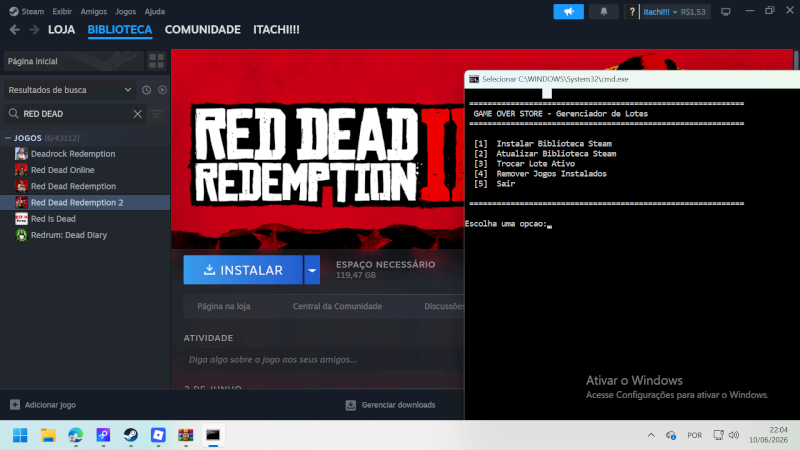
Task: Click the search magnifier icon
Action: [x=14, y=113]
